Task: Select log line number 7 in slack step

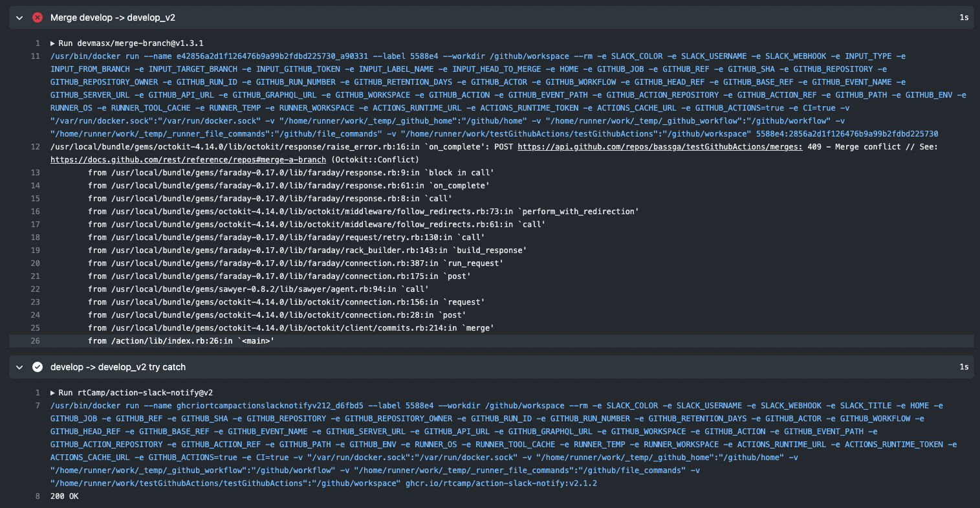Action: click(x=38, y=406)
